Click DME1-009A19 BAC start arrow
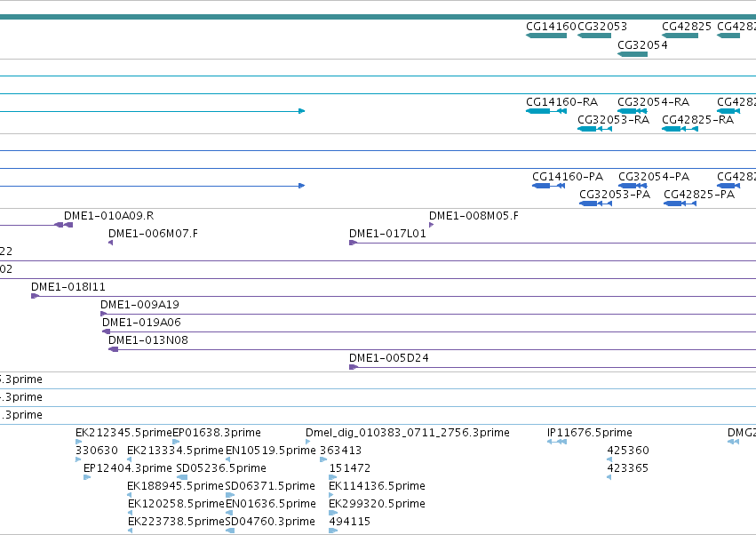756x535 pixels. pos(104,314)
